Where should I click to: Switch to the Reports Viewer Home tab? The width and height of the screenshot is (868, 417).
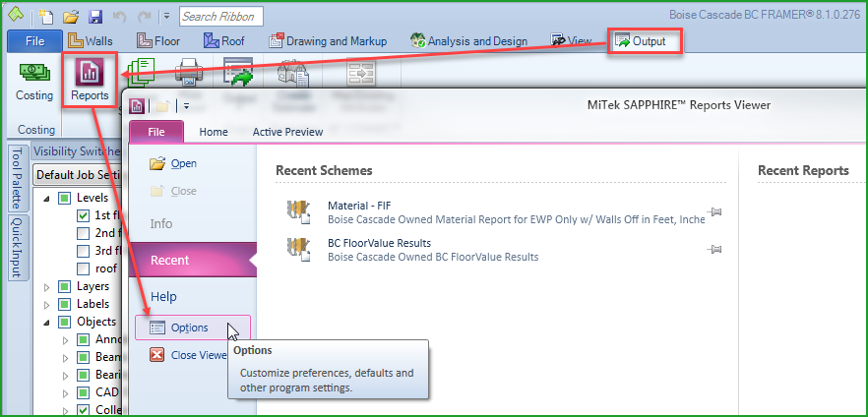(x=214, y=132)
